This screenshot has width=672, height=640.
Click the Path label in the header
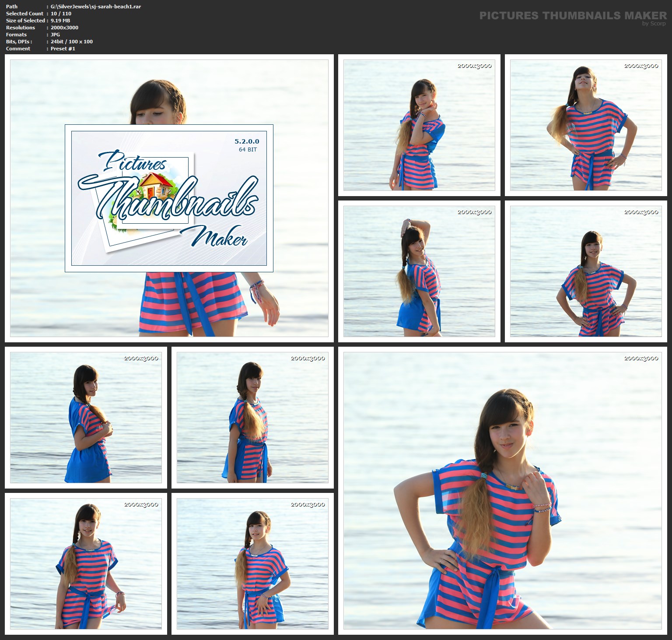pos(12,7)
